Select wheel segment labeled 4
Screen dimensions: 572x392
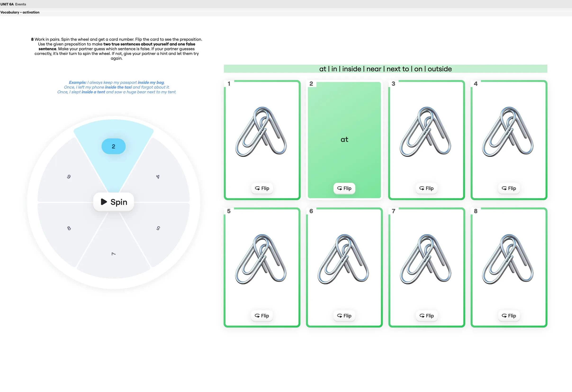(x=158, y=177)
